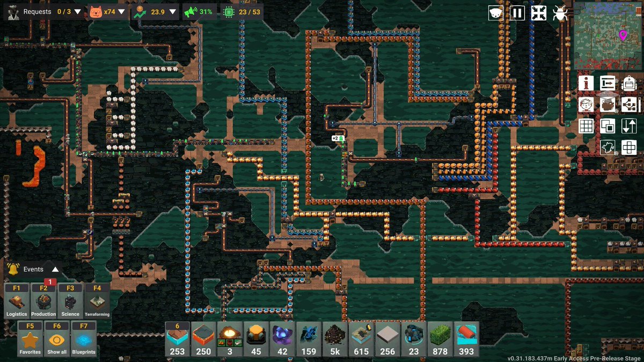Expand the Events panel arrow
Screen dimensions: 644x362
point(55,269)
